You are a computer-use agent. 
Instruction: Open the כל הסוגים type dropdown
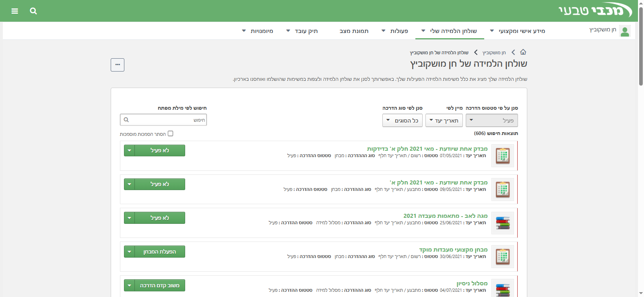[x=402, y=121]
